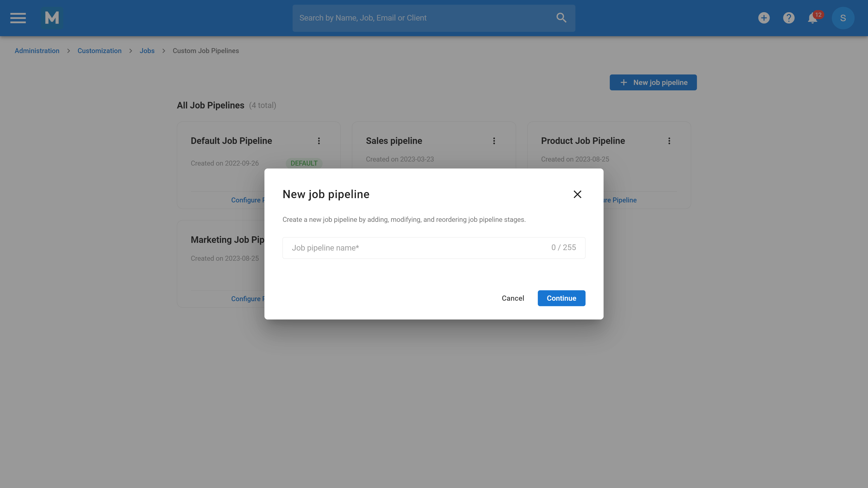Click the search magnifier icon
The width and height of the screenshot is (868, 488).
point(561,18)
